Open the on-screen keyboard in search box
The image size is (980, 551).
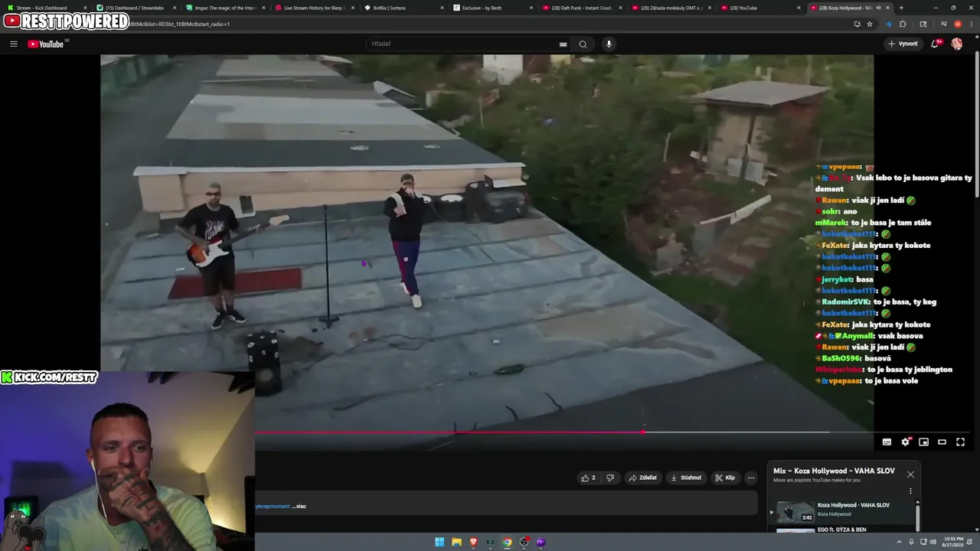click(x=563, y=44)
